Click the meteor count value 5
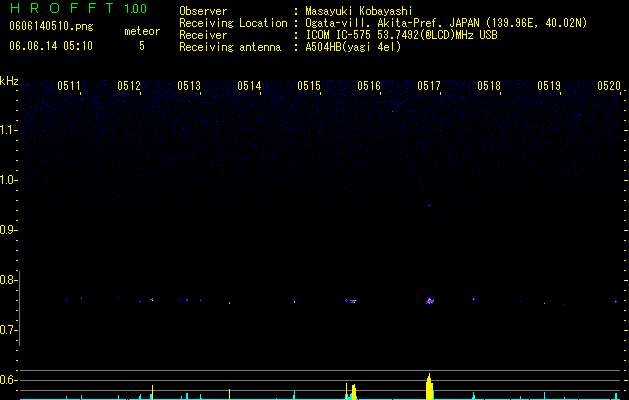The height and width of the screenshot is (400, 629). 142,46
